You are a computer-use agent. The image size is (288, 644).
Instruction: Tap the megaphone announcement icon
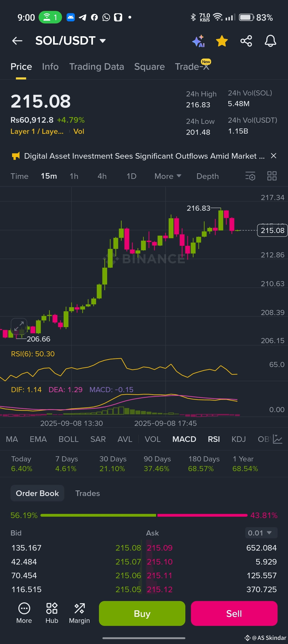(x=16, y=156)
